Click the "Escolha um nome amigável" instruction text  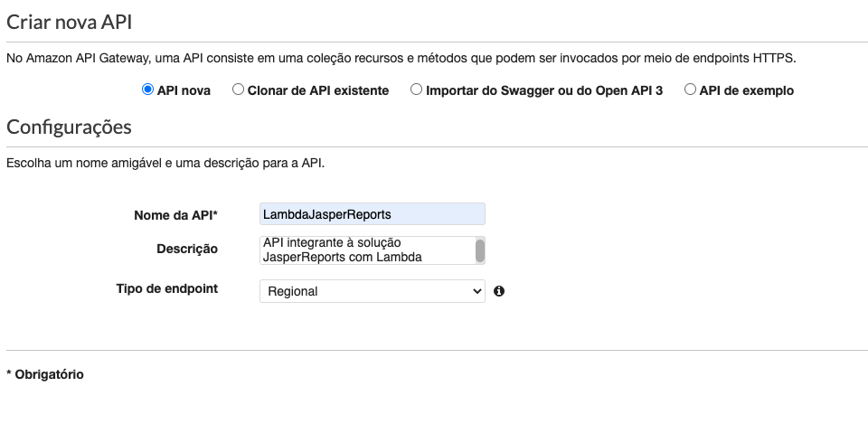click(165, 164)
